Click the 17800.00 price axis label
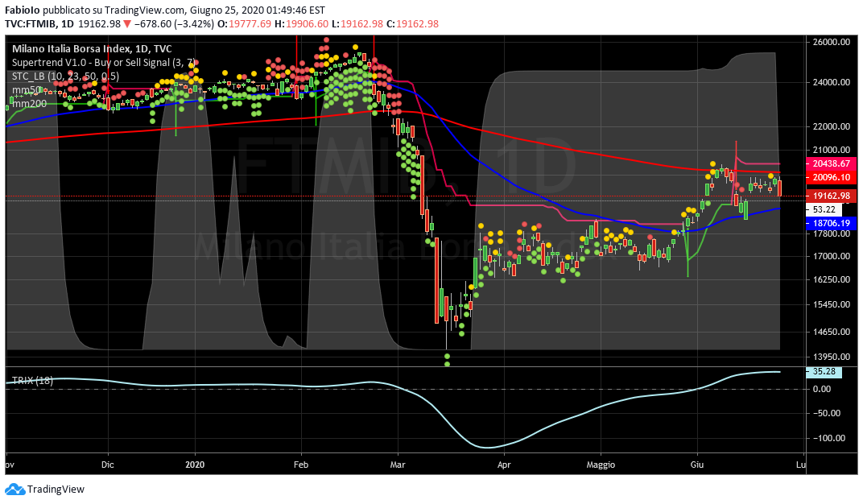This screenshot has width=863, height=504. click(831, 233)
